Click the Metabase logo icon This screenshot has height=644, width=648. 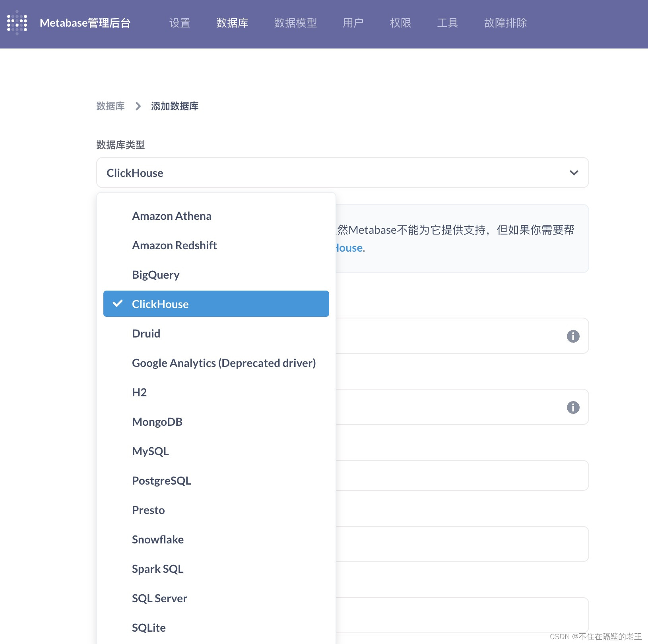tap(17, 23)
